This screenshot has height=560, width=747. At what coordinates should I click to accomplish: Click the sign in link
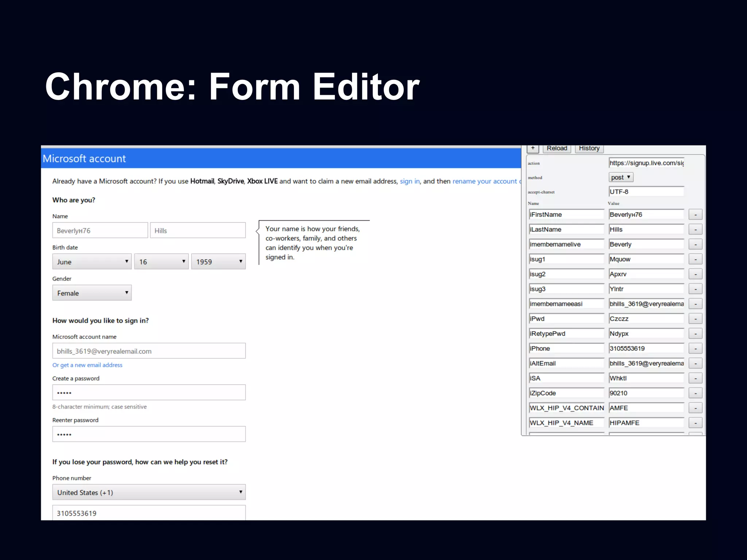point(410,181)
